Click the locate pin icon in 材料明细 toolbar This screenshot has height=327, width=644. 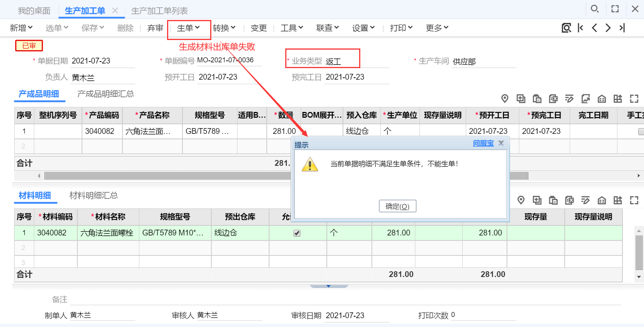(521, 200)
